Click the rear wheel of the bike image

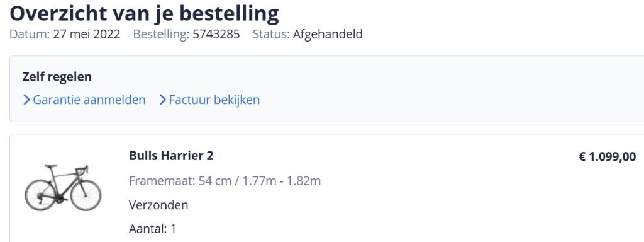pos(40,195)
